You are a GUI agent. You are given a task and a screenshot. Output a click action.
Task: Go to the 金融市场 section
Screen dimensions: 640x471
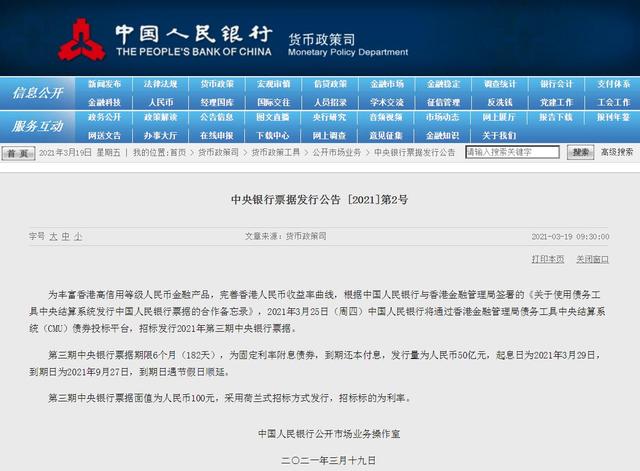387,84
